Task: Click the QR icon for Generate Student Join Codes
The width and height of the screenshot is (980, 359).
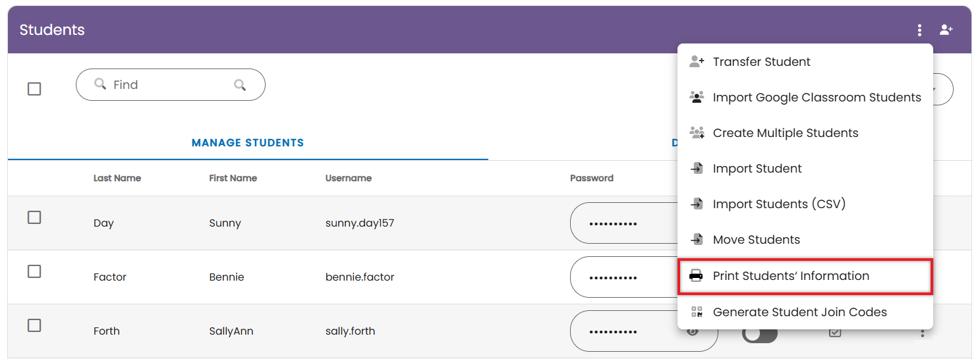Action: 696,312
